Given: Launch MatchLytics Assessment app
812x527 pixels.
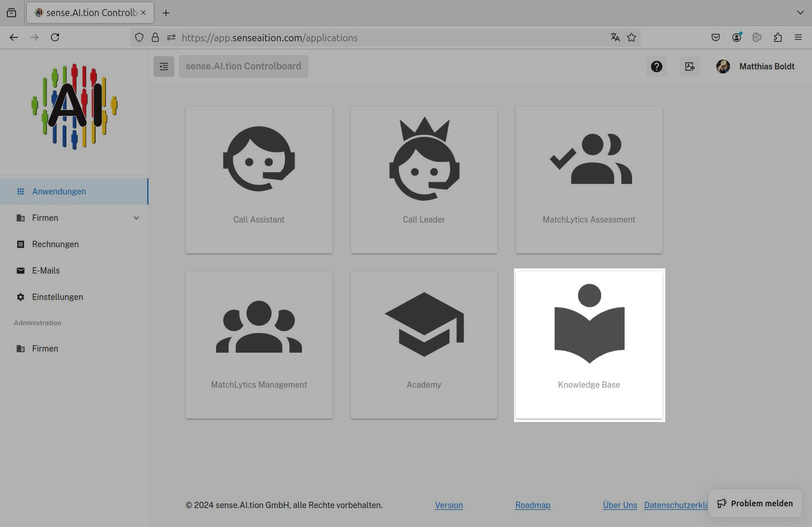Looking at the screenshot, I should (589, 180).
